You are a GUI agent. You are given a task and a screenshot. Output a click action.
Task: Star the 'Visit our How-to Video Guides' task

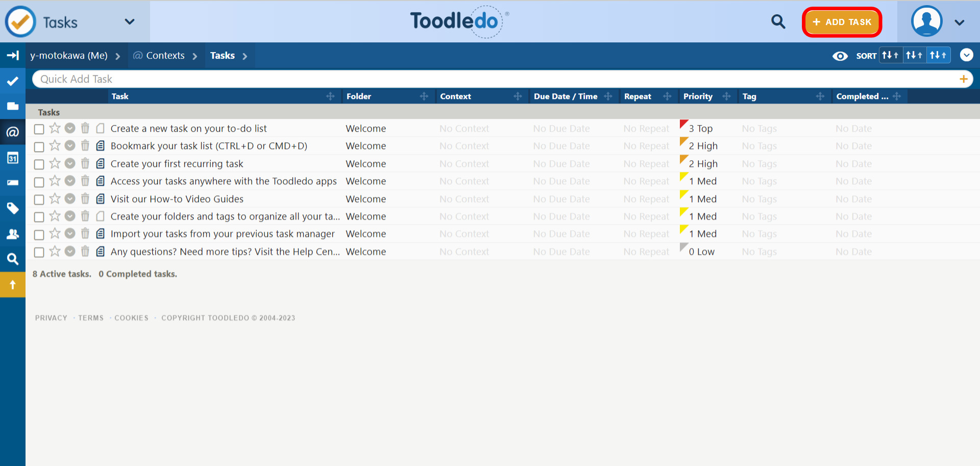click(55, 199)
